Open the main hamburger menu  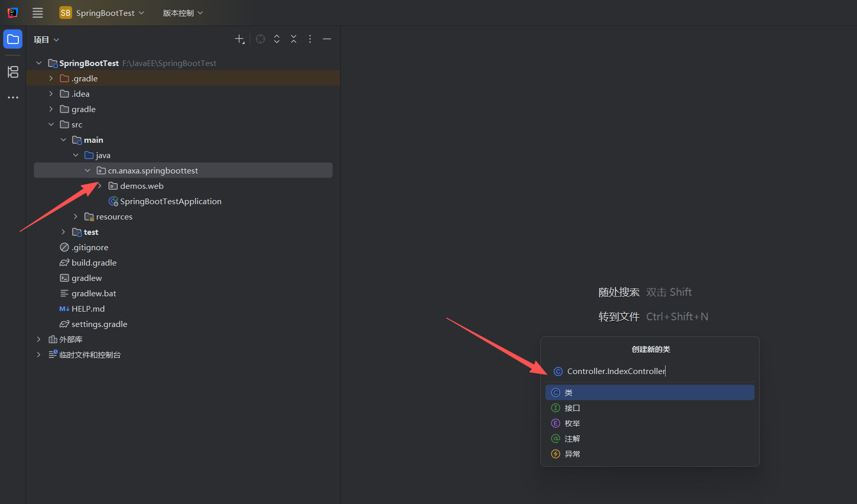coord(38,13)
